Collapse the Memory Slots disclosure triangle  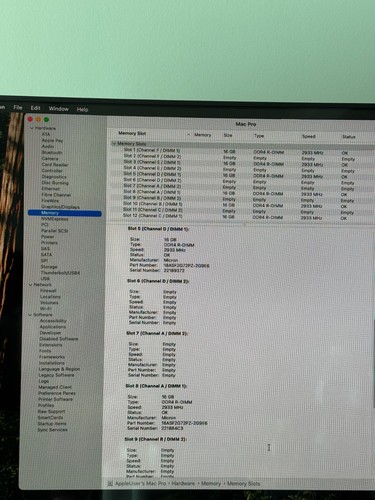click(114, 144)
